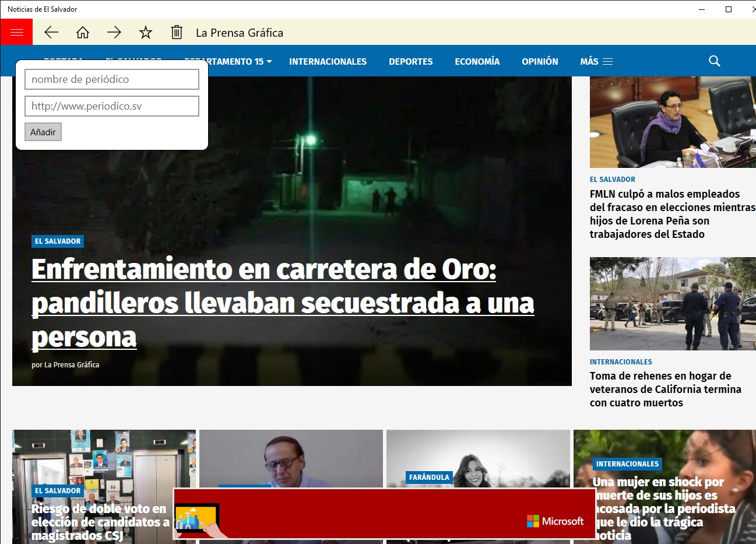The width and height of the screenshot is (756, 544).
Task: Click the El Salvador tag on main story
Action: (58, 241)
